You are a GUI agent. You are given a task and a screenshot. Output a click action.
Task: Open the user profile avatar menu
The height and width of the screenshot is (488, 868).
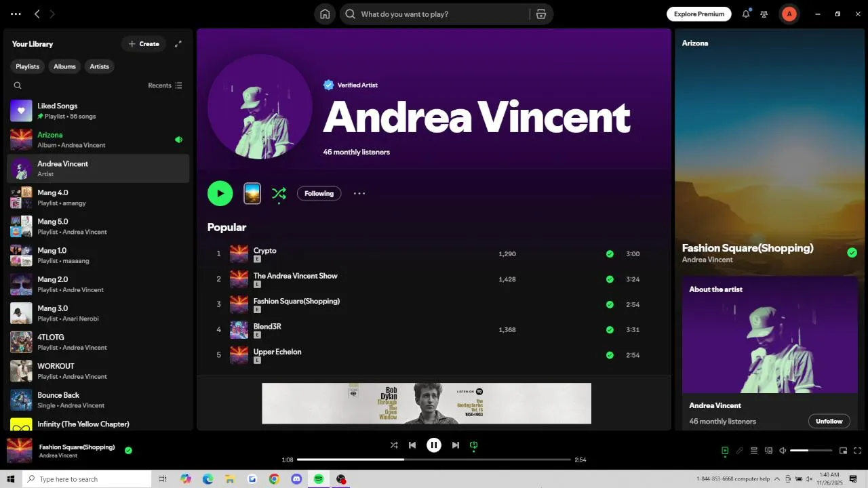tap(789, 14)
